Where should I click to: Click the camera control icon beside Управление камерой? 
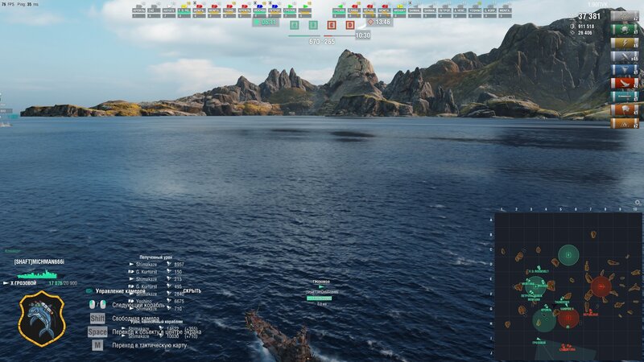(89, 291)
